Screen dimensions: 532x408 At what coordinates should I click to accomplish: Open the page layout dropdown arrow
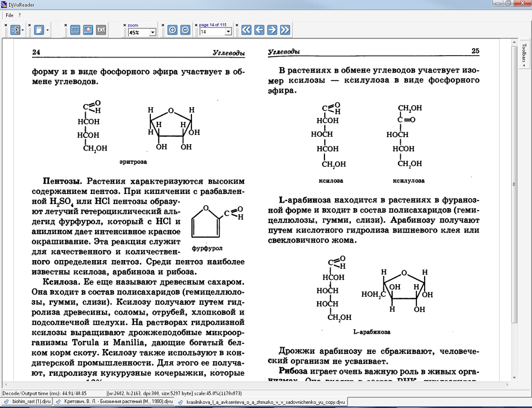[47, 30]
